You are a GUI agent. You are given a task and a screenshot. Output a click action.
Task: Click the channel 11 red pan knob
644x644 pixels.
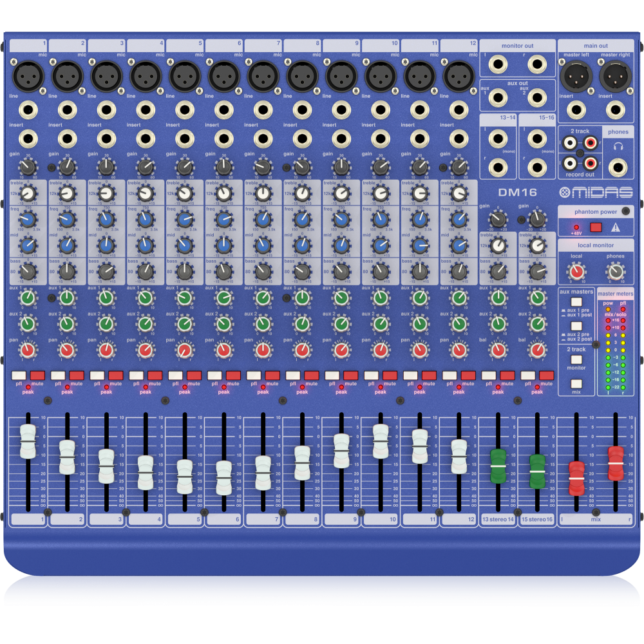pyautogui.click(x=420, y=350)
